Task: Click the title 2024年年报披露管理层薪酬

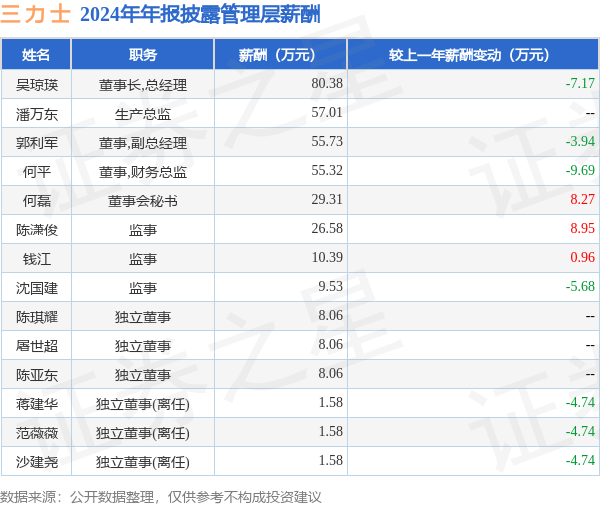Action: click(x=200, y=15)
